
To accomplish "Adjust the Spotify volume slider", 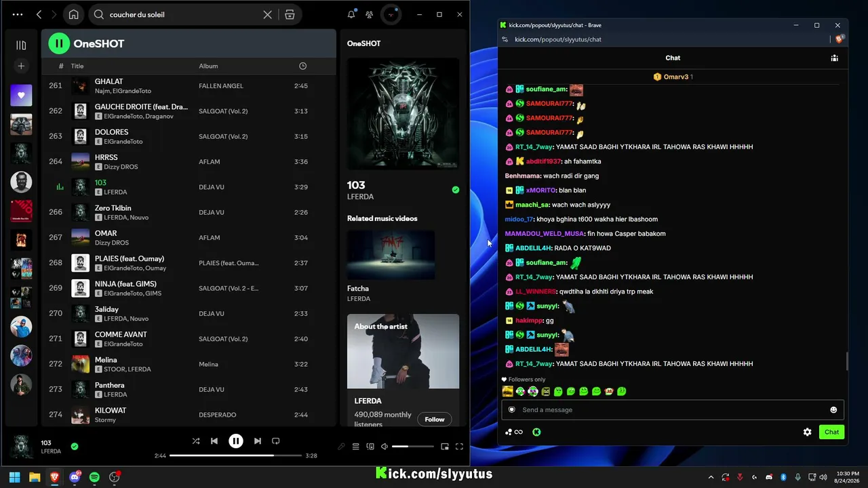I will (412, 447).
